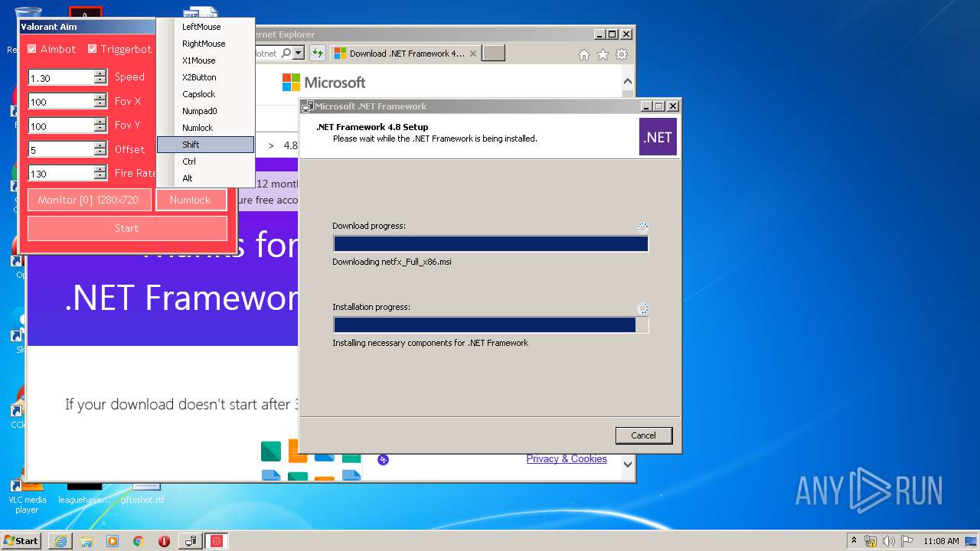Click the Microsoft logo on the webpage
This screenshot has height=551, width=980.
coord(324,82)
